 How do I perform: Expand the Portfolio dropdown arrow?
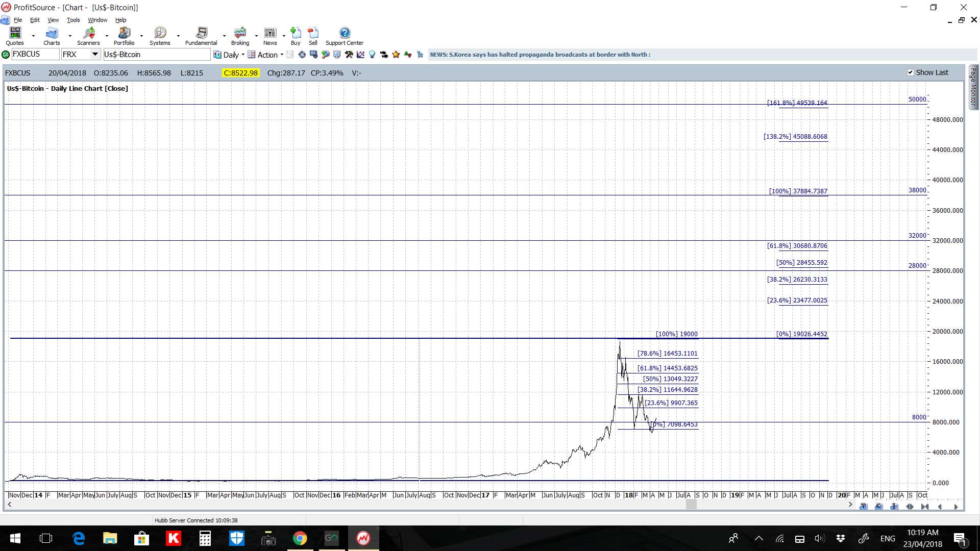(141, 36)
